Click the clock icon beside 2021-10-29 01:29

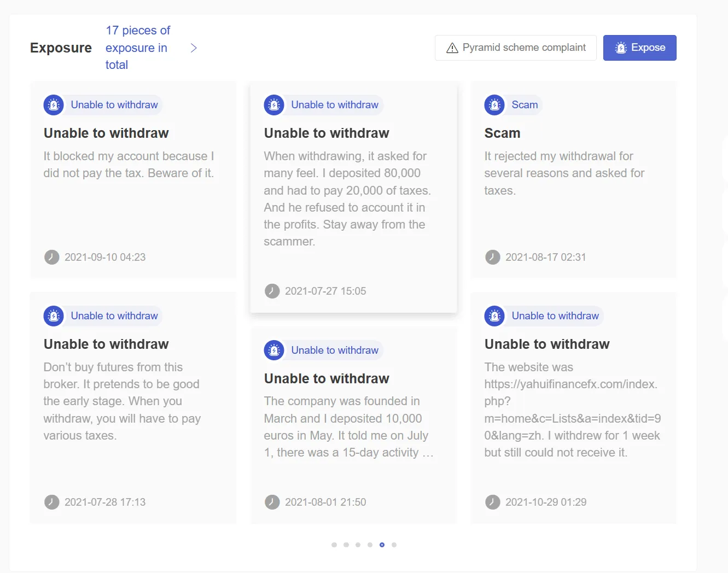pyautogui.click(x=493, y=502)
